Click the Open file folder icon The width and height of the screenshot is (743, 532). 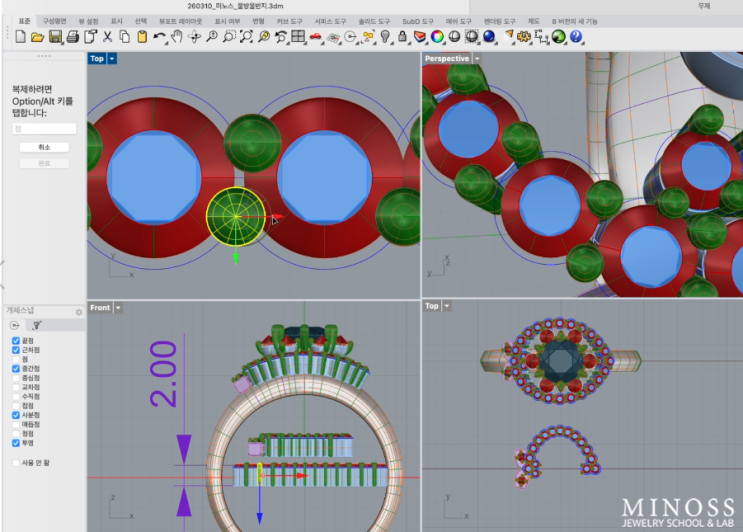point(37,37)
